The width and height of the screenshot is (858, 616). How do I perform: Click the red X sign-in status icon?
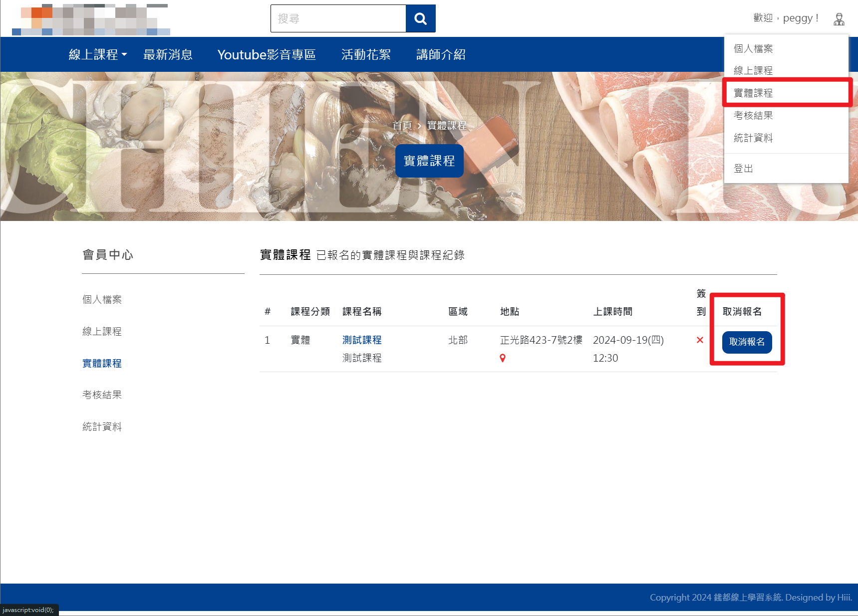point(700,340)
